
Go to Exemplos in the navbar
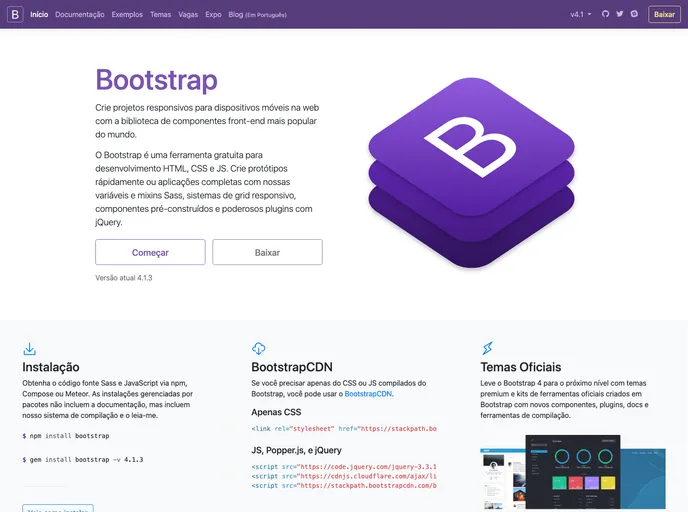click(x=127, y=15)
